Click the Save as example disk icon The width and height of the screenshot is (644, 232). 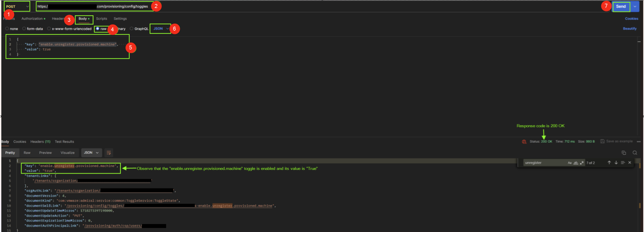[x=602, y=141]
